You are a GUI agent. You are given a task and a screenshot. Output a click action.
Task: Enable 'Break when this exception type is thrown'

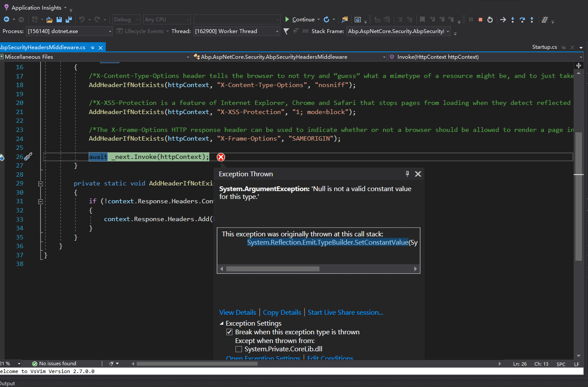[x=229, y=332]
